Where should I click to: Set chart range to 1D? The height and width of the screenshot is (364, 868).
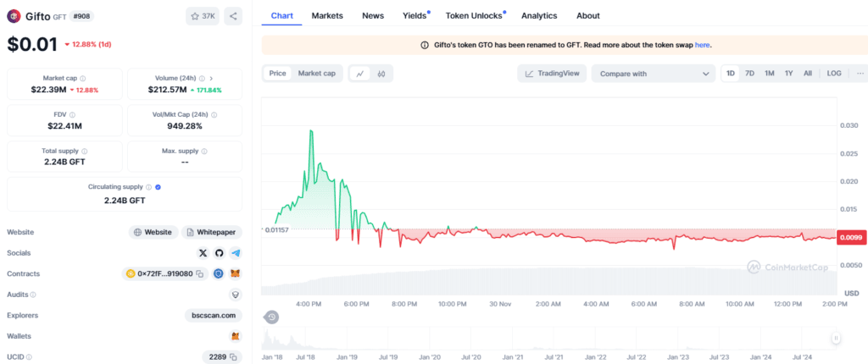pyautogui.click(x=731, y=73)
